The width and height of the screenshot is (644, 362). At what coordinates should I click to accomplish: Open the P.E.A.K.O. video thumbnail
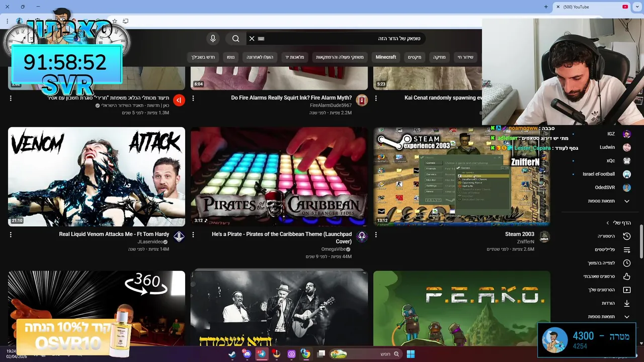click(x=462, y=308)
